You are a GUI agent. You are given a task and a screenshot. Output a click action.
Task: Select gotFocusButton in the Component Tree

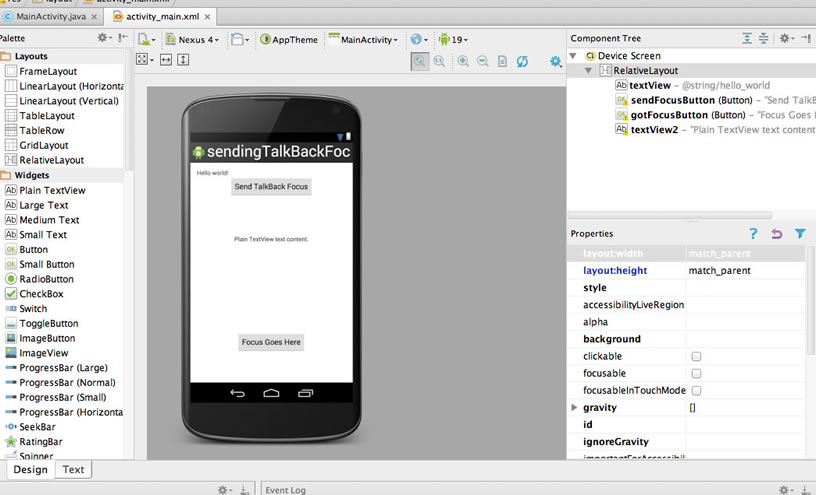pos(715,115)
